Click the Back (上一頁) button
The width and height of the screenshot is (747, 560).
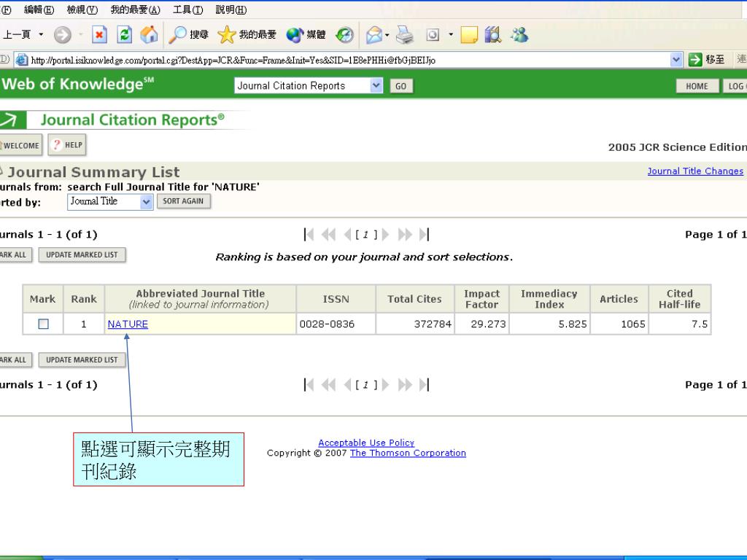click(x=18, y=35)
